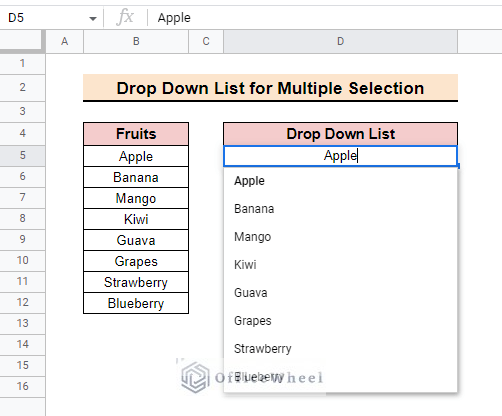This screenshot has width=502, height=416.
Task: Click the Fruits header cell
Action: tap(136, 134)
